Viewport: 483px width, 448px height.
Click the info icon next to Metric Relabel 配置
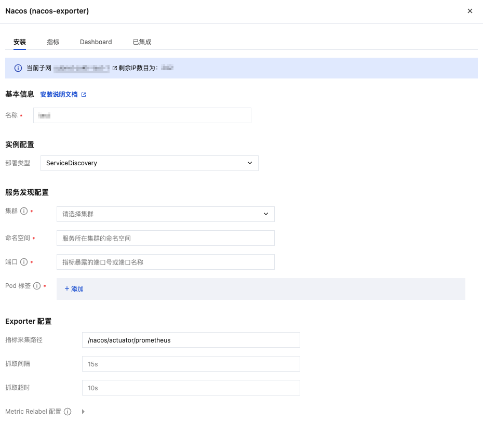68,412
